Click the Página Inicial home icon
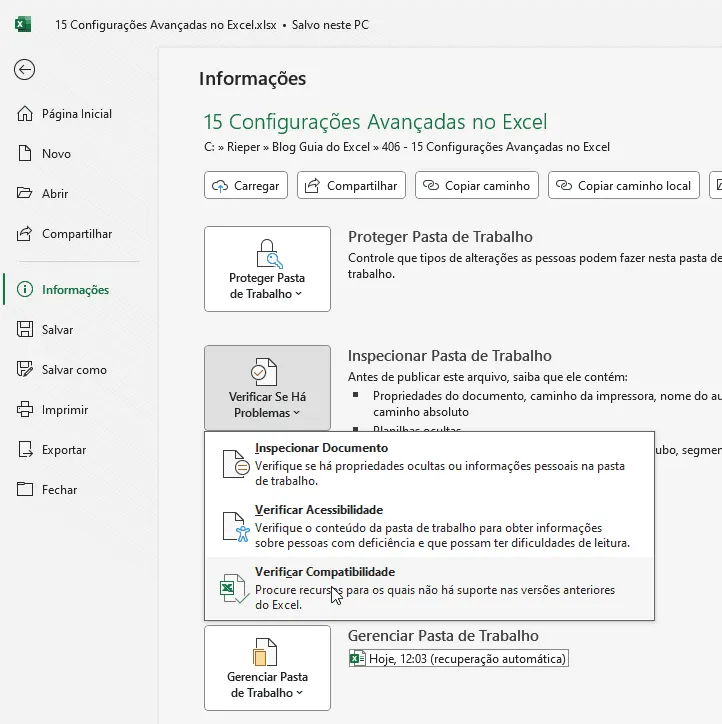The width and height of the screenshot is (722, 724). point(25,114)
